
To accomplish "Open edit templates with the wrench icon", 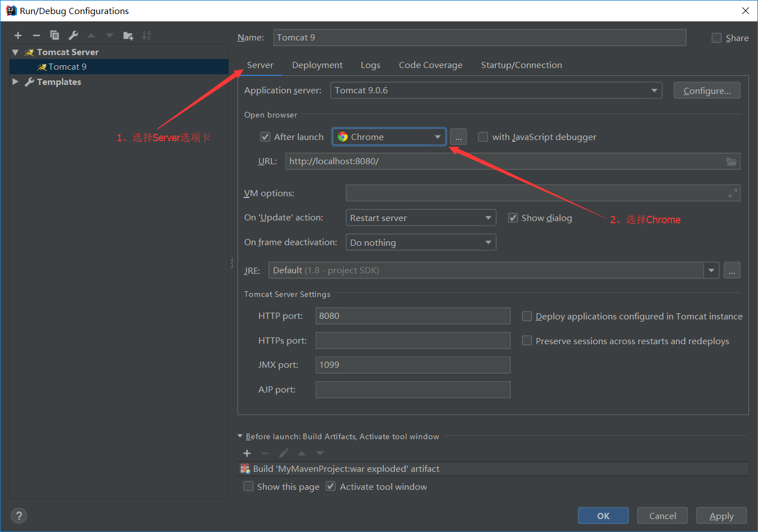I will coord(73,35).
